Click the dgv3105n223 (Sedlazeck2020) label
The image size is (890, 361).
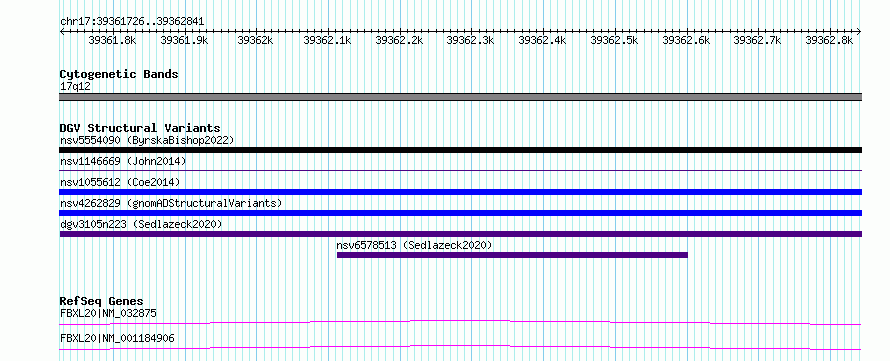click(141, 224)
